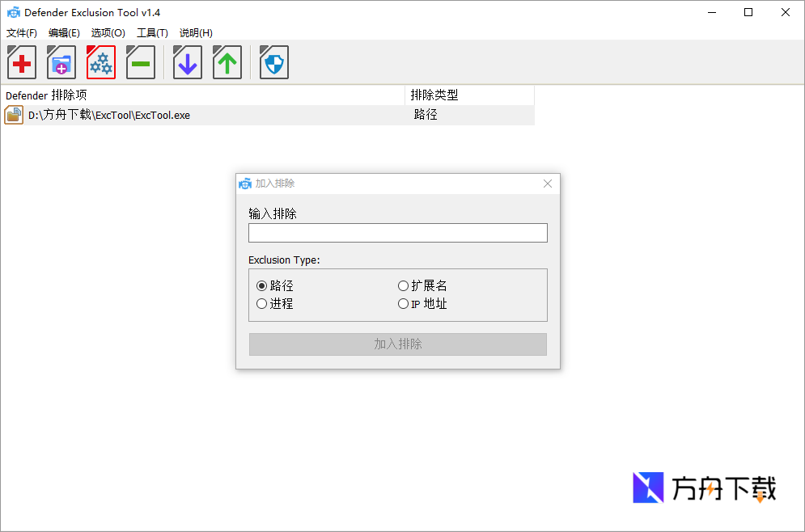805x532 pixels.
Task: Click the 排除类型 column header
Action: (434, 95)
